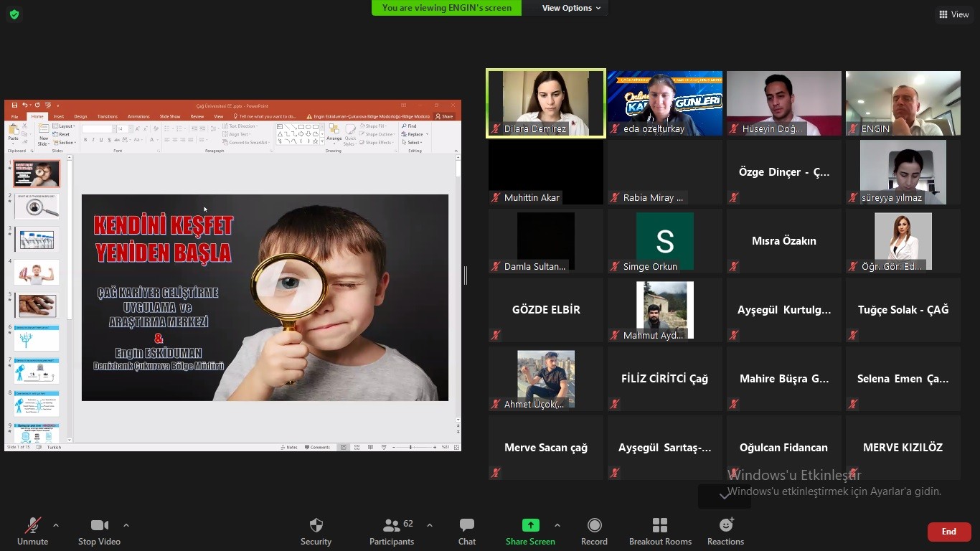Viewport: 980px width, 551px height.
Task: Switch to the Insert tab
Action: click(x=58, y=116)
